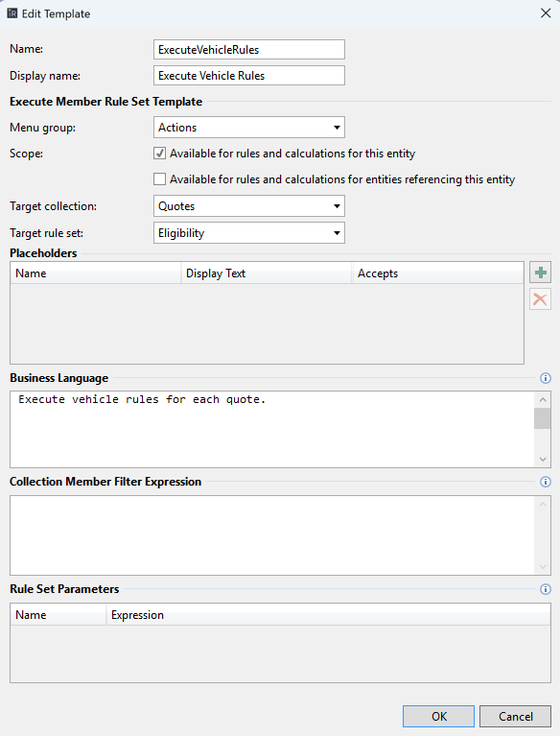Confirm with the OK button

pos(438,716)
